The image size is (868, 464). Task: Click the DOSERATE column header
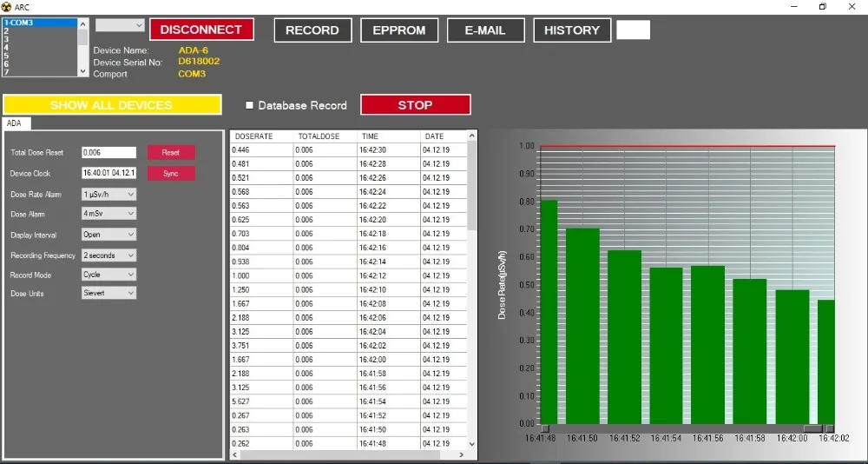[253, 136]
